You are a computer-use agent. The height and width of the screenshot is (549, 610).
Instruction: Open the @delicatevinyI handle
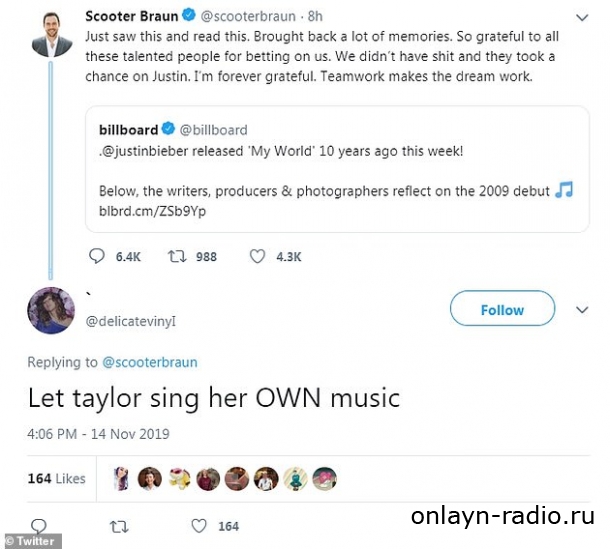tap(134, 321)
